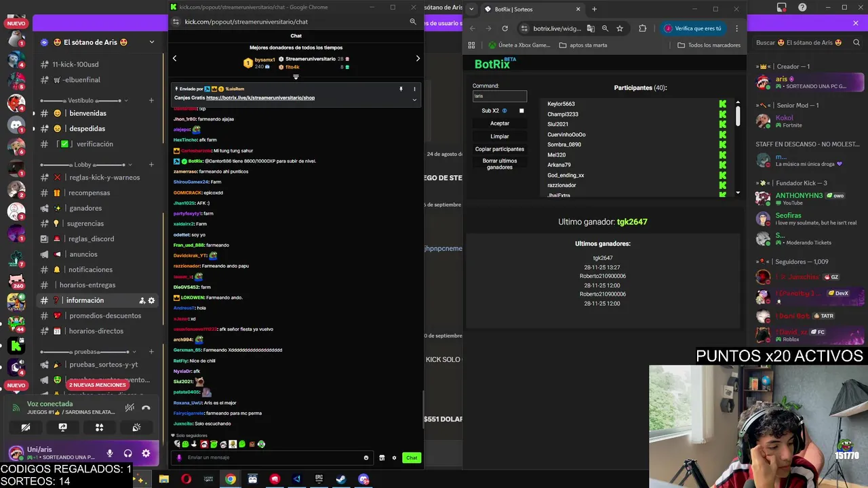Mute the Discord microphone

(110, 453)
